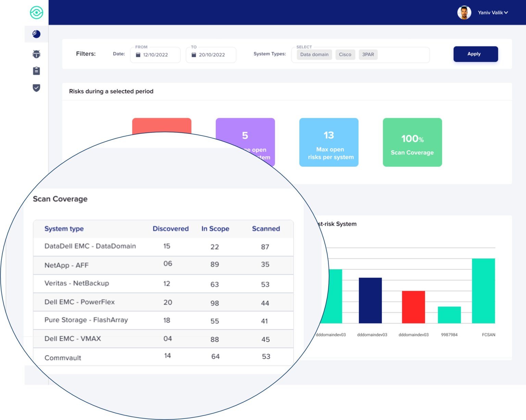Click the 13 Max open risks card

(329, 142)
